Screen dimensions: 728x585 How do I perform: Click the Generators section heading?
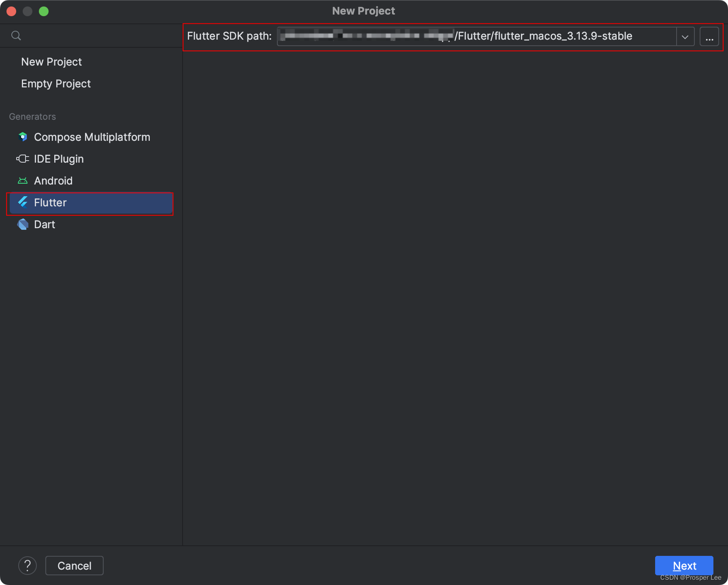tap(32, 117)
